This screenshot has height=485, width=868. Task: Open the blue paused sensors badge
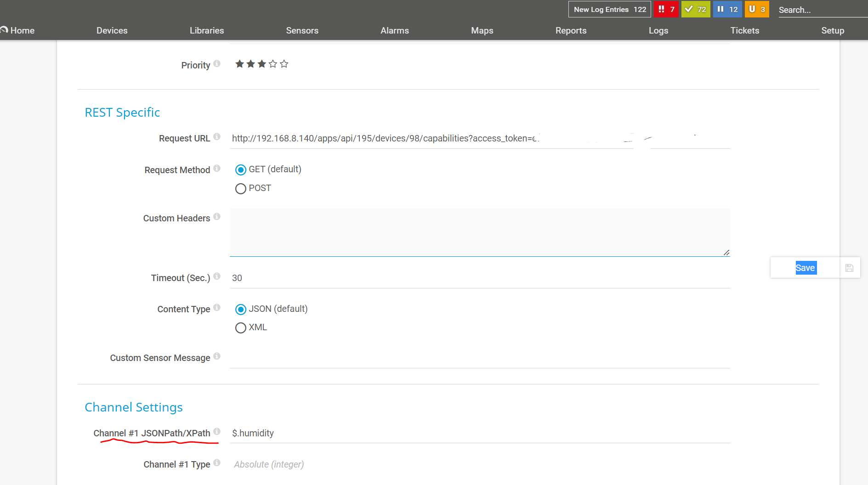point(727,9)
